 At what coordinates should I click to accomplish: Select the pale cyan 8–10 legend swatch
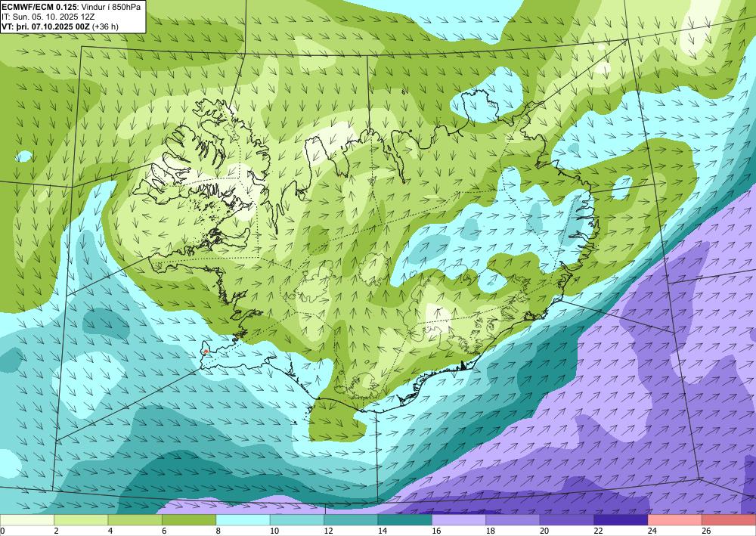pyautogui.click(x=243, y=520)
